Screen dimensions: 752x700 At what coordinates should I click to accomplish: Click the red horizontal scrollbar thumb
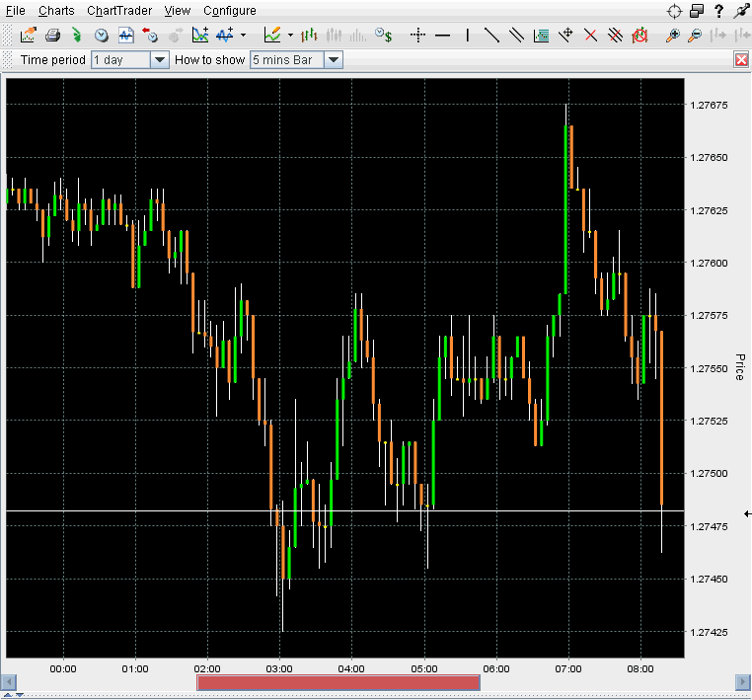tap(338, 682)
